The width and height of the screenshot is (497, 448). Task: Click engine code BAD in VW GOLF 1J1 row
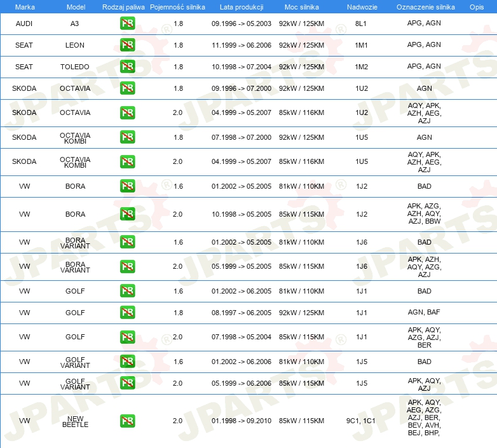pos(424,291)
